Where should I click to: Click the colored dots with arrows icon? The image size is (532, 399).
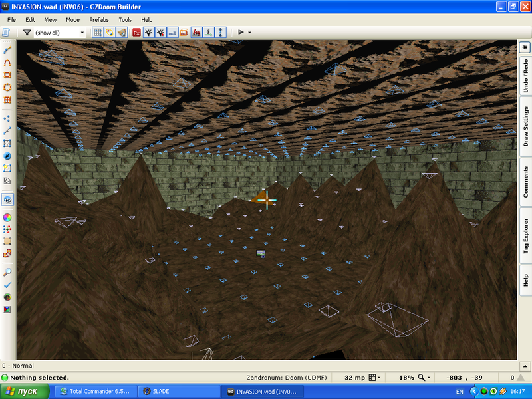pos(7,229)
